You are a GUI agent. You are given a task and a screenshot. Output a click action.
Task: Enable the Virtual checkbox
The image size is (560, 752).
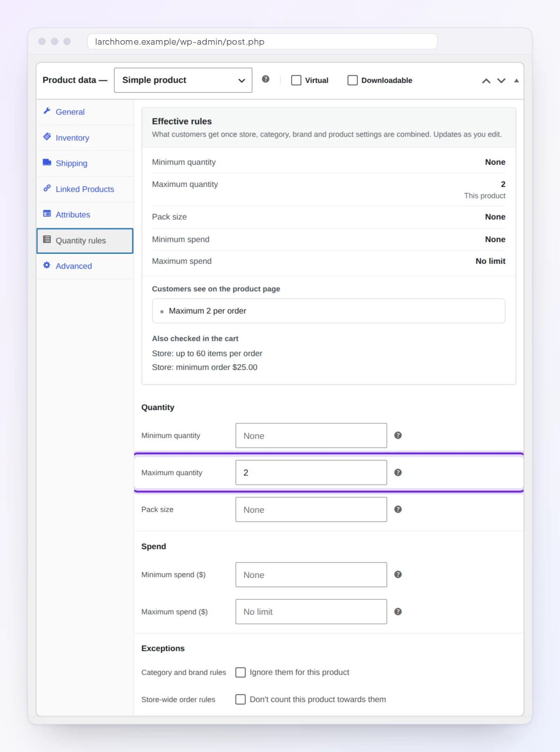click(296, 80)
